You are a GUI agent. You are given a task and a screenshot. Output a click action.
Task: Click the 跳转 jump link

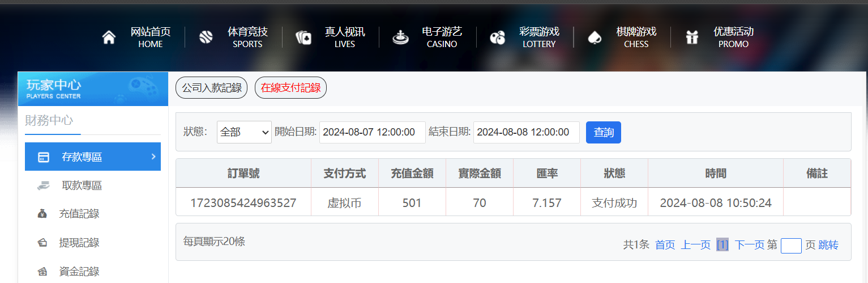coord(828,245)
